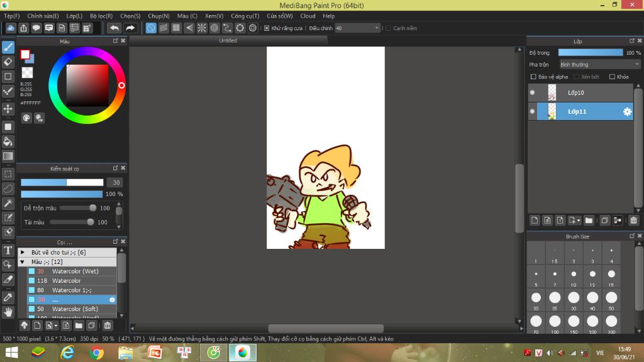Select the Text tool
Viewport: 644px width, 362px height.
[x=8, y=250]
